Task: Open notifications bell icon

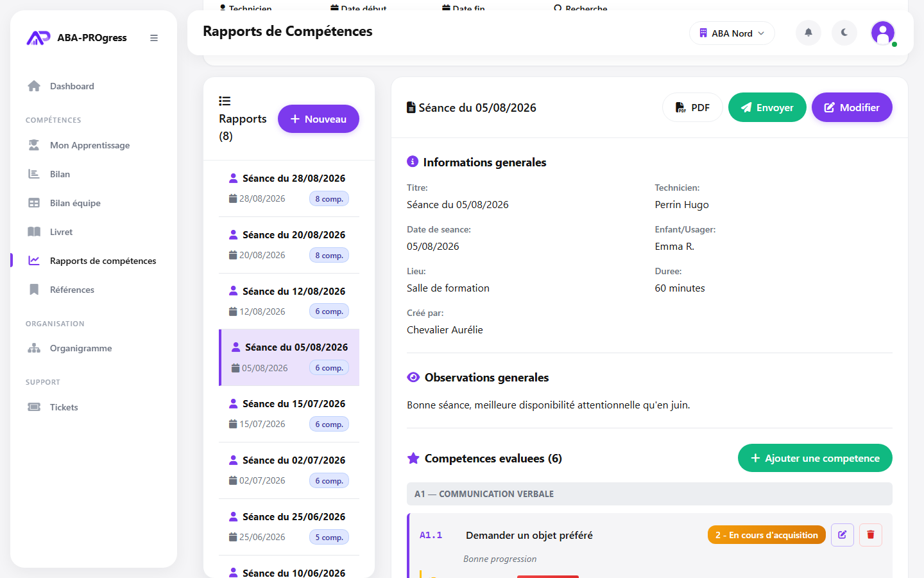Action: coord(809,33)
